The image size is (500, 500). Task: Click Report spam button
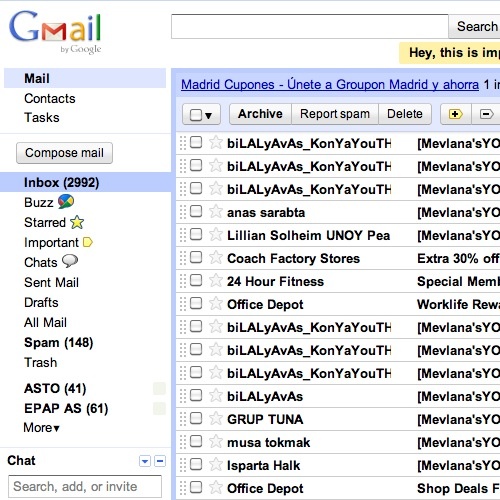point(335,114)
